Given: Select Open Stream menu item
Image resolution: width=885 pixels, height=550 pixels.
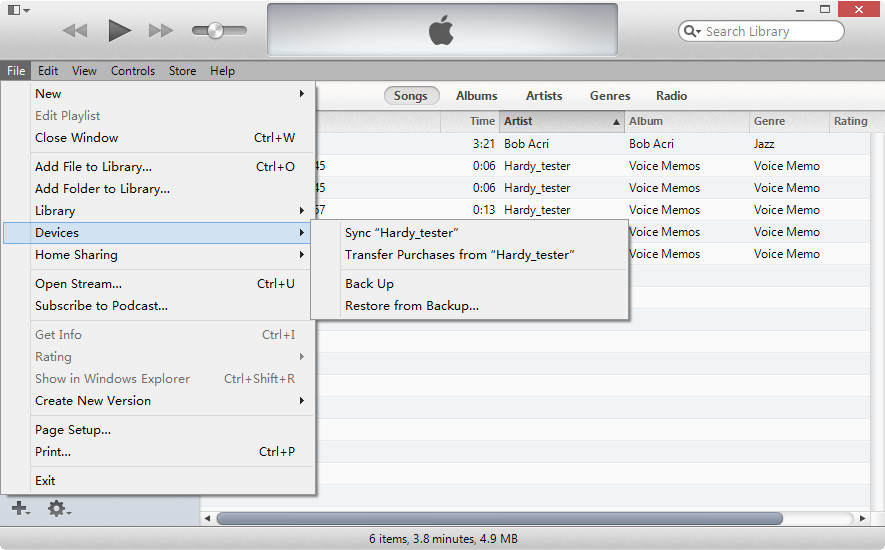Looking at the screenshot, I should pyautogui.click(x=158, y=283).
